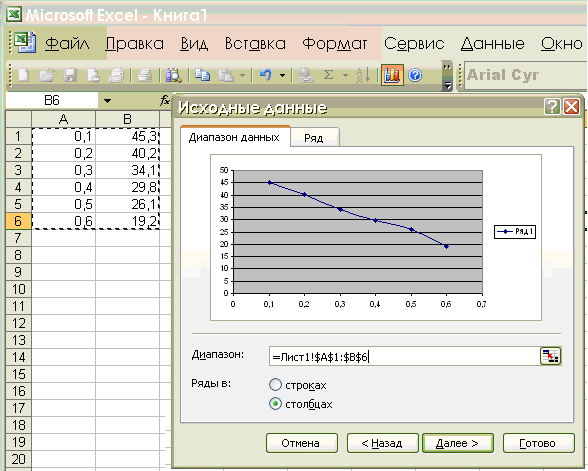Click the AutoSum sigma icon
This screenshot has width=588, height=471.
click(x=328, y=75)
